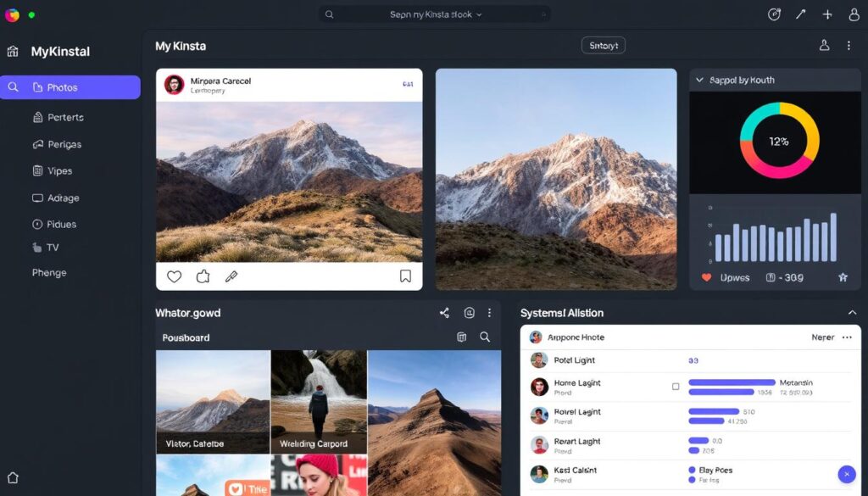
Task: Open Perigas in the sidebar
Action: click(64, 144)
